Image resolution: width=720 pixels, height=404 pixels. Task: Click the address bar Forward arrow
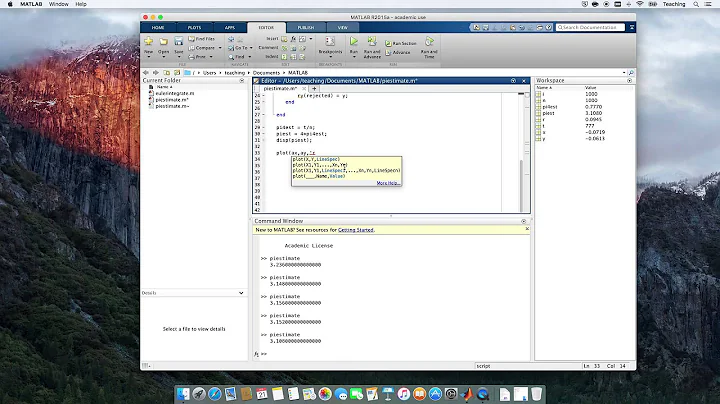(156, 73)
